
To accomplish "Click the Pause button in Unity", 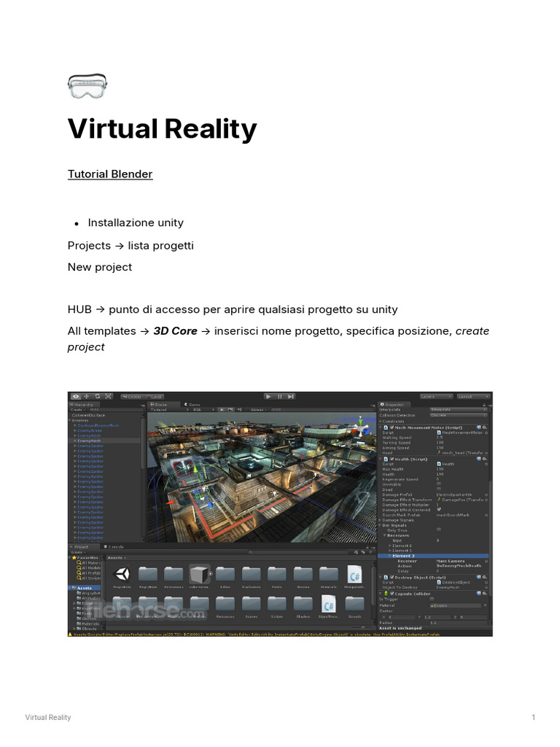I will tap(280, 396).
